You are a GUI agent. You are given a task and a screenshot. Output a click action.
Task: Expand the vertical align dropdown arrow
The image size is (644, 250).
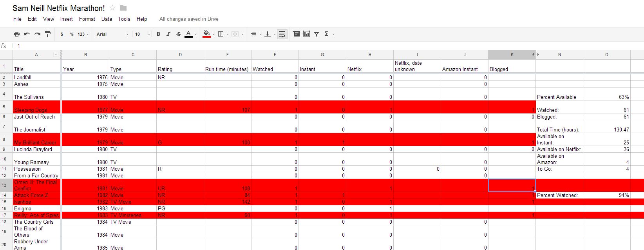(x=275, y=35)
